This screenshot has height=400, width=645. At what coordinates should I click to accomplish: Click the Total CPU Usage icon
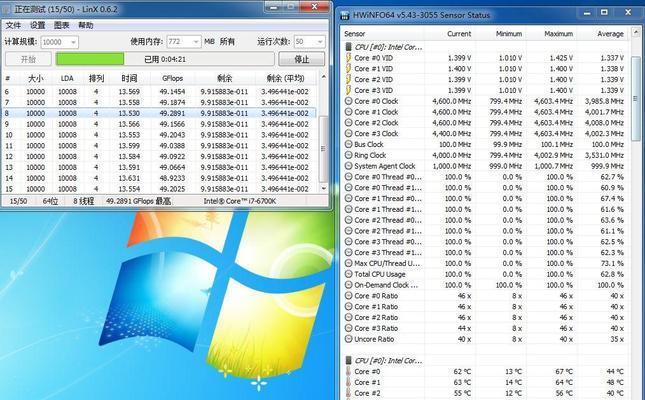(x=348, y=274)
